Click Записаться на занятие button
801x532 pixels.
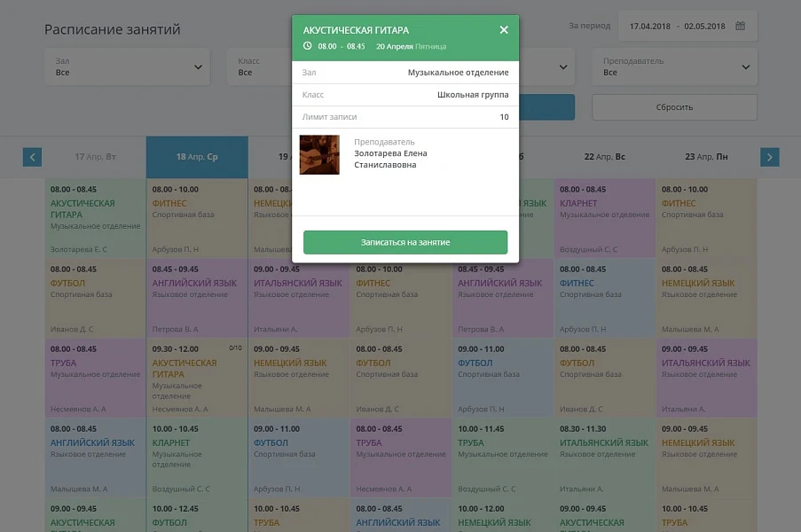(x=405, y=243)
